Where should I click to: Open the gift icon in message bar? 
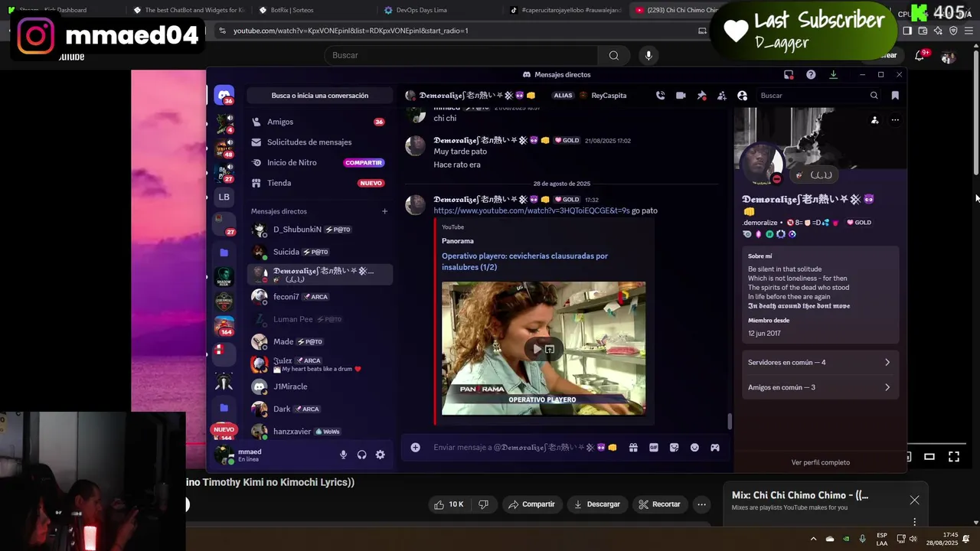633,448
